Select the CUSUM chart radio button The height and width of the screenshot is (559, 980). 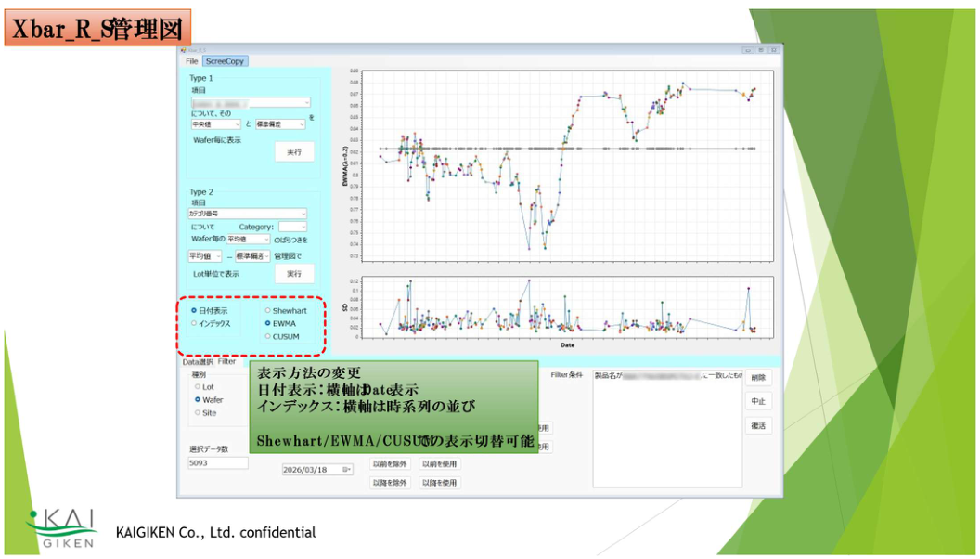(x=268, y=336)
